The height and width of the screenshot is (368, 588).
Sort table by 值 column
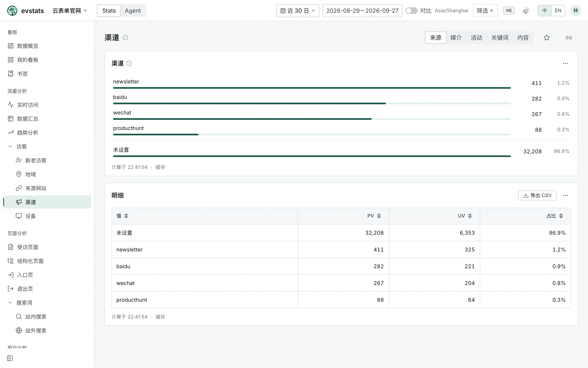coord(126,216)
